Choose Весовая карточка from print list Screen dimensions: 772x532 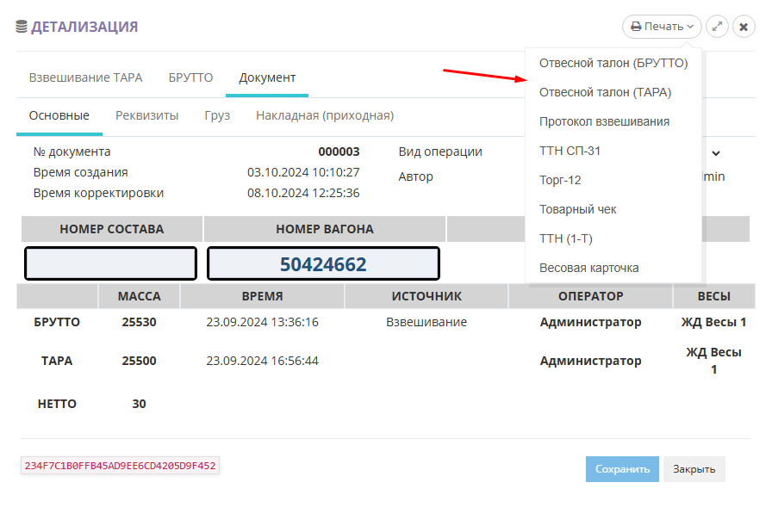coord(588,268)
